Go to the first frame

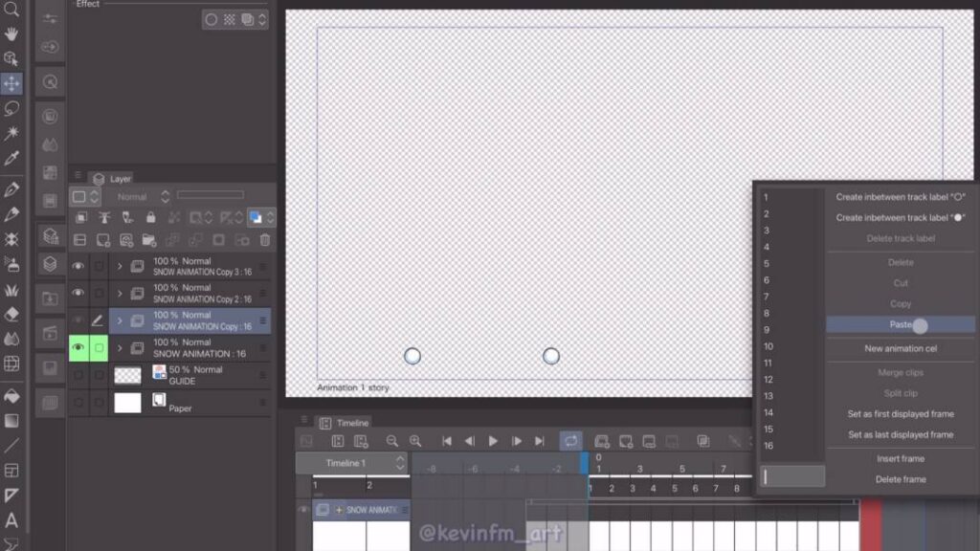click(446, 441)
